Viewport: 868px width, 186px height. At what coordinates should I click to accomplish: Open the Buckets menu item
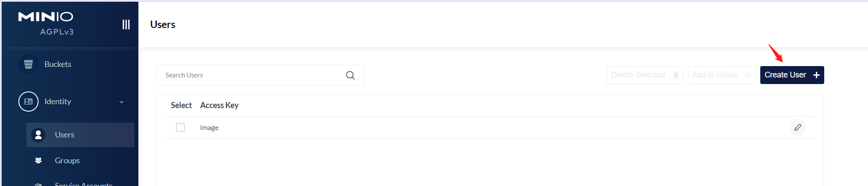[x=58, y=64]
